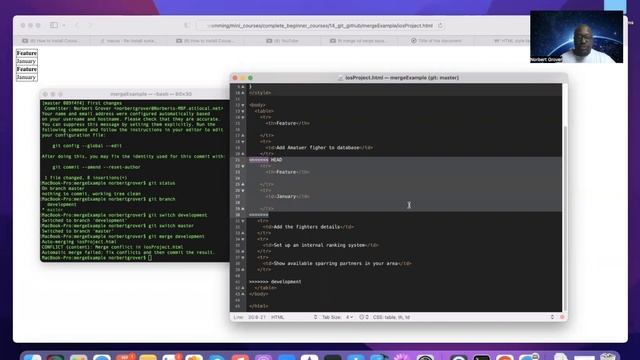
Task: Click 'Automatic merge failed' line in the terminal
Action: pos(128,252)
